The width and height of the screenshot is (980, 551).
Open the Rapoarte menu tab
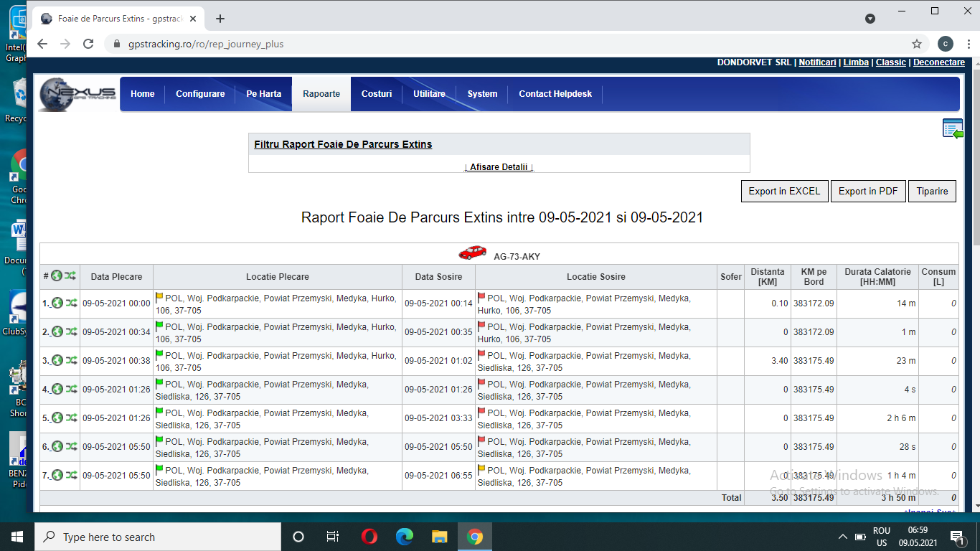[x=321, y=94]
